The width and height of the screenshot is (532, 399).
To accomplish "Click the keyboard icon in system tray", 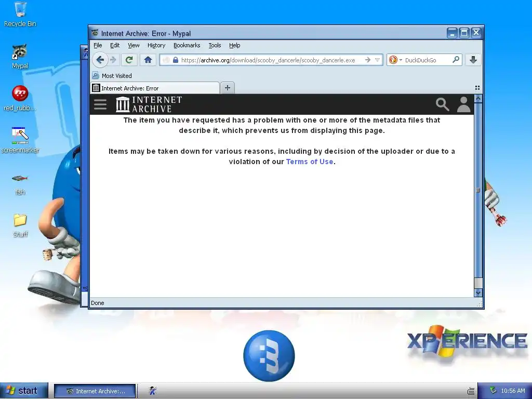I will coord(471,391).
